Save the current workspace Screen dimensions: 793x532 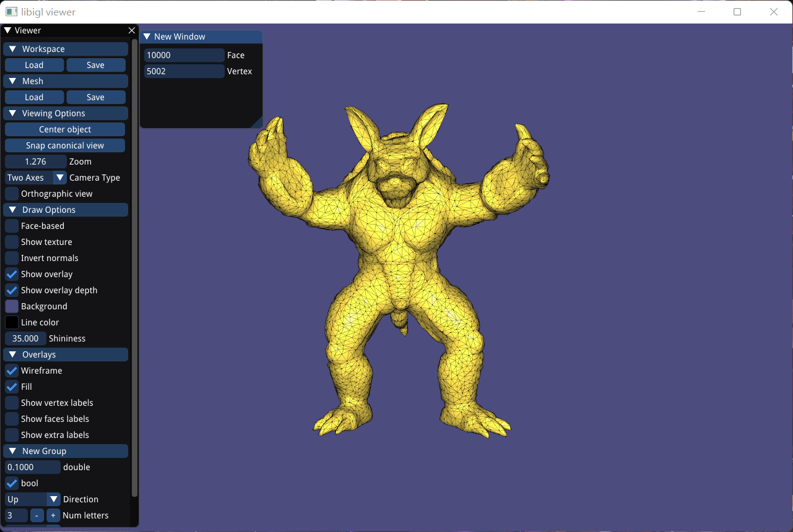[x=96, y=64]
